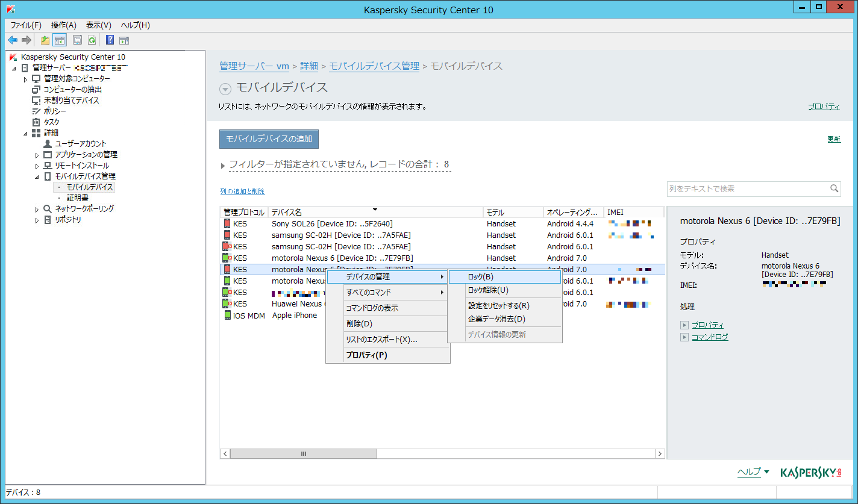Click the icon beside 未割り当てデバイス

click(x=36, y=101)
